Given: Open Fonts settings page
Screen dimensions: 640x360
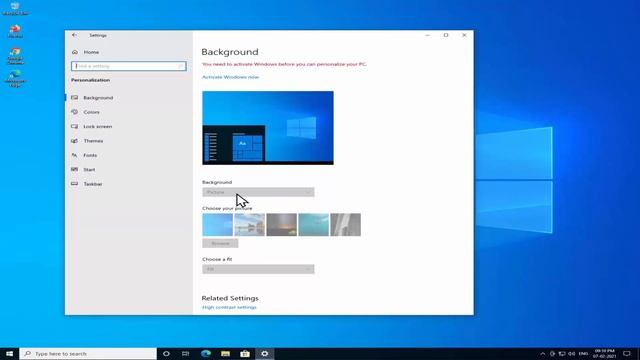Looking at the screenshot, I should (x=90, y=156).
